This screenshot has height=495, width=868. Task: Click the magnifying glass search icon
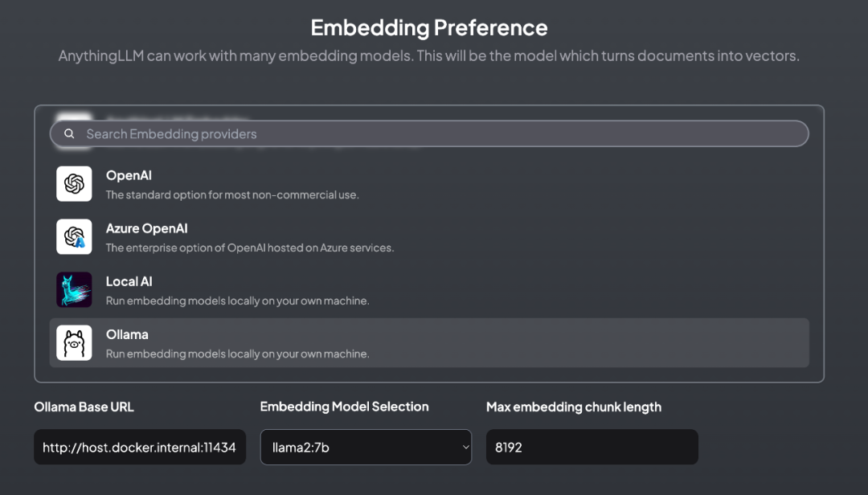[69, 134]
